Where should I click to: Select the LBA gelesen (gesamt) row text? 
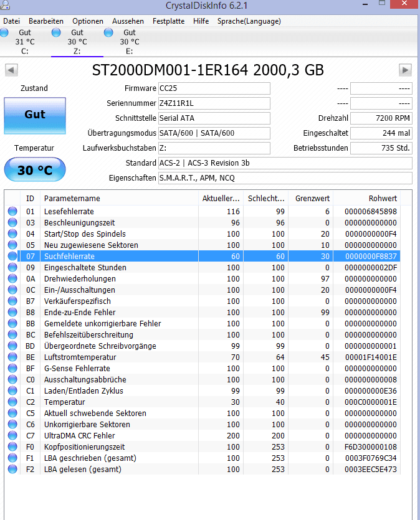click(x=83, y=470)
